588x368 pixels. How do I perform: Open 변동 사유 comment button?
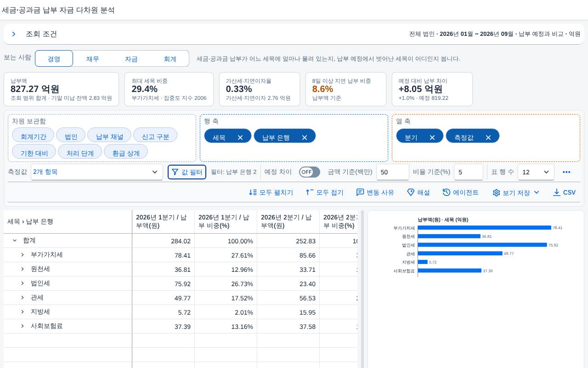pyautogui.click(x=375, y=192)
